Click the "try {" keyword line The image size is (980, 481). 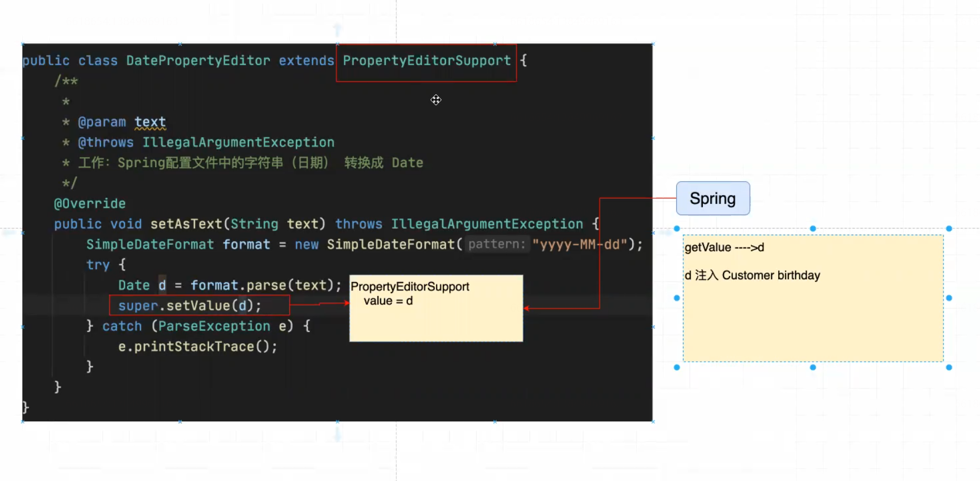pos(106,265)
